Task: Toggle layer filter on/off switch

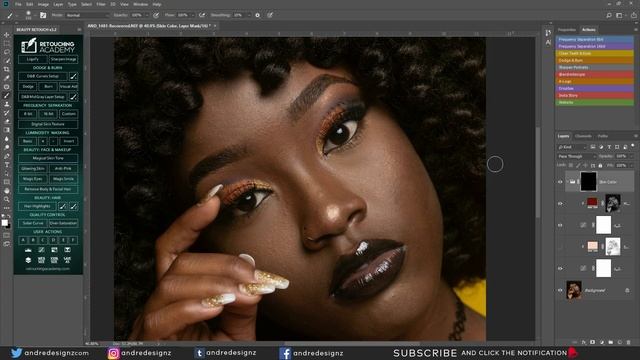Action: coord(633,146)
